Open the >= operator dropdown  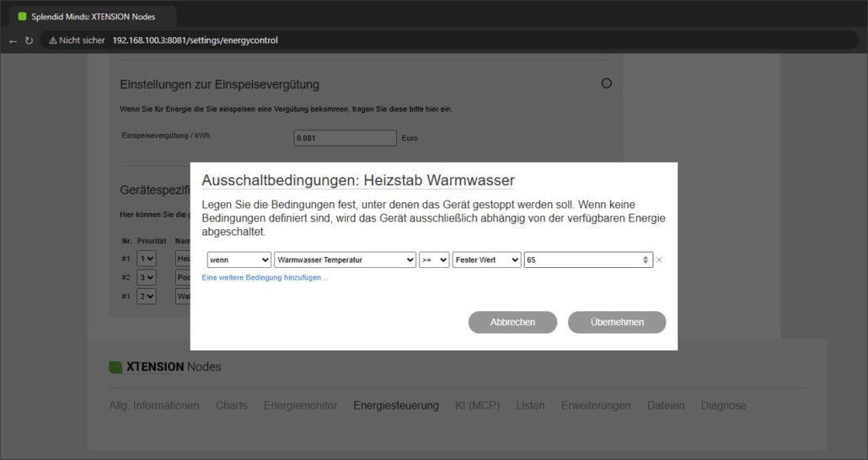click(x=434, y=259)
